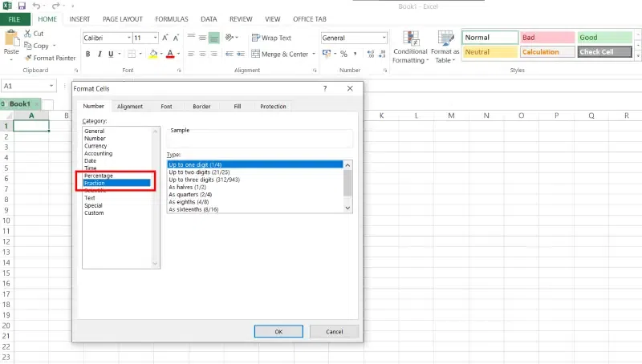This screenshot has width=642, height=364.
Task: Click OK in Format Cells dialog
Action: tap(278, 332)
